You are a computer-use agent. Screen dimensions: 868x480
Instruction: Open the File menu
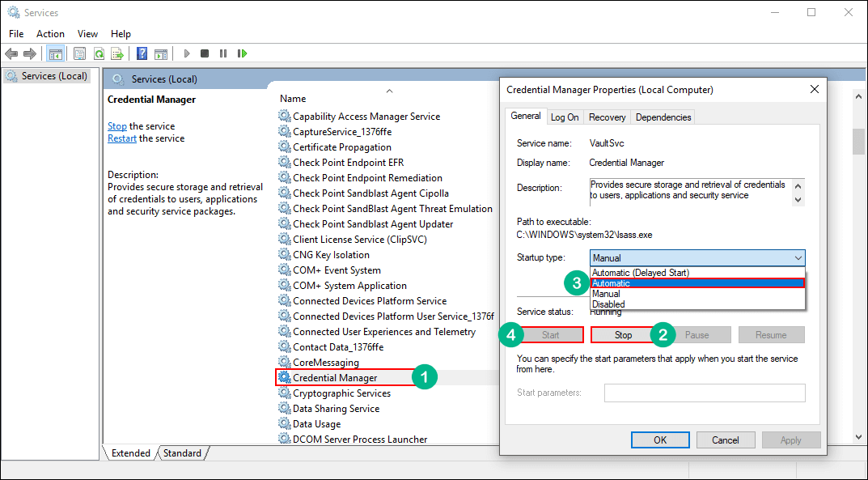click(16, 34)
